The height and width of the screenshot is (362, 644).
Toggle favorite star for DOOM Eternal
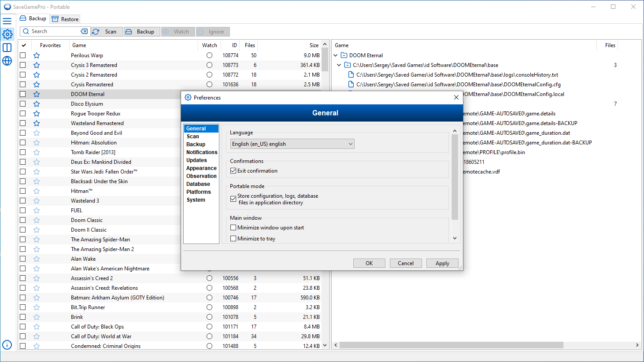[37, 94]
